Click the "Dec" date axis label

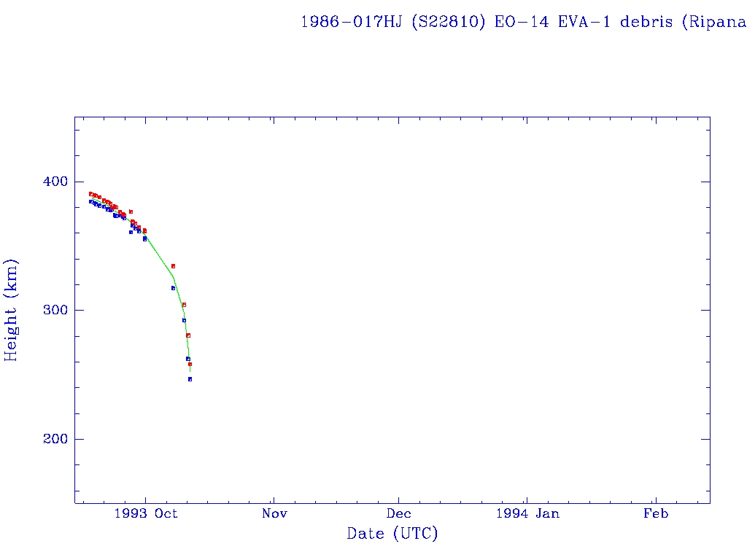pyautogui.click(x=399, y=513)
